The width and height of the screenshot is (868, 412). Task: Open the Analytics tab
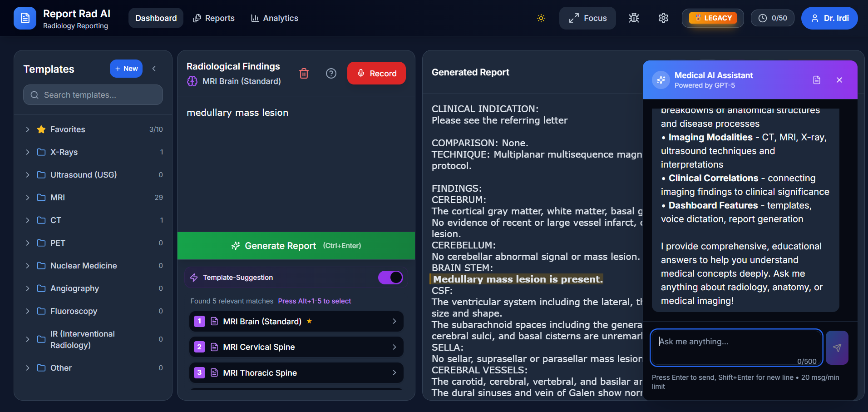point(274,18)
